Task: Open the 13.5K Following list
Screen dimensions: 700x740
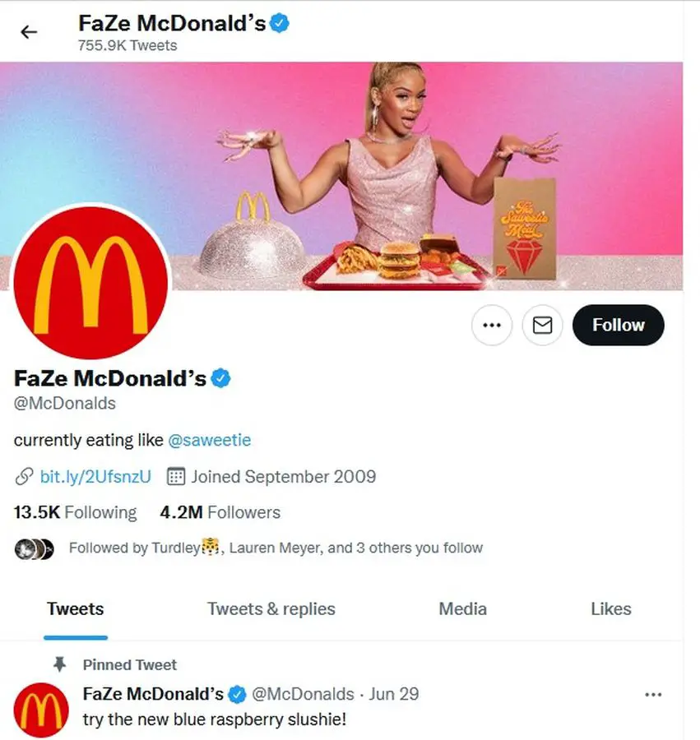Action: coord(74,512)
